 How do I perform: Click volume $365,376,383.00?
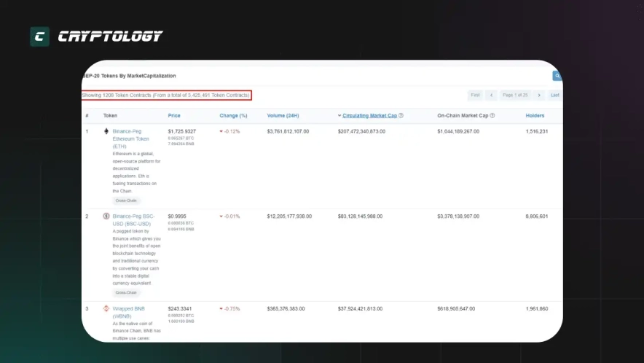point(286,308)
